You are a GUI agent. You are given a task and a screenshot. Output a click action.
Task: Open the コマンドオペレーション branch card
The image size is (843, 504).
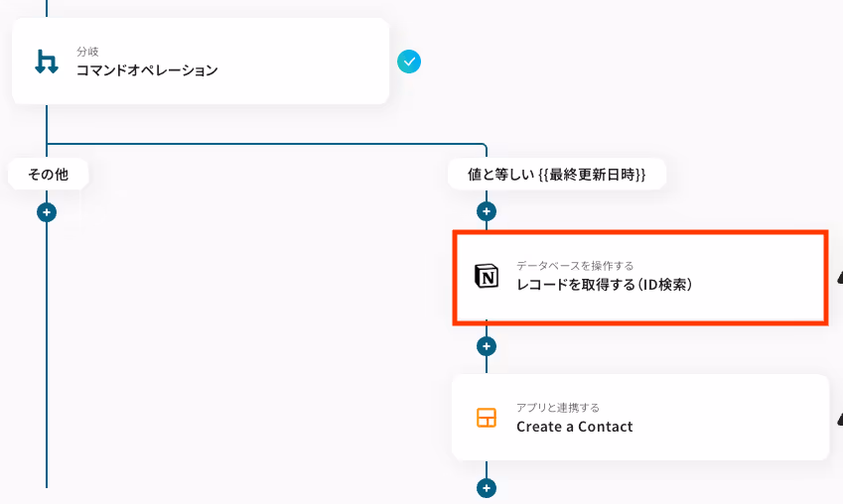(x=201, y=62)
